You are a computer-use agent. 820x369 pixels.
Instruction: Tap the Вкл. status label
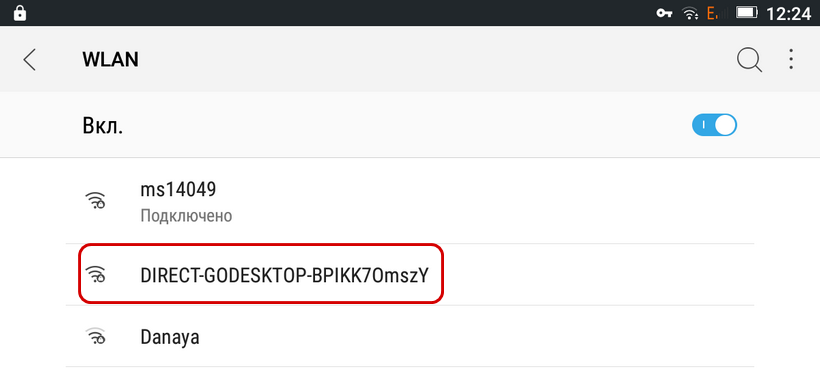[102, 125]
